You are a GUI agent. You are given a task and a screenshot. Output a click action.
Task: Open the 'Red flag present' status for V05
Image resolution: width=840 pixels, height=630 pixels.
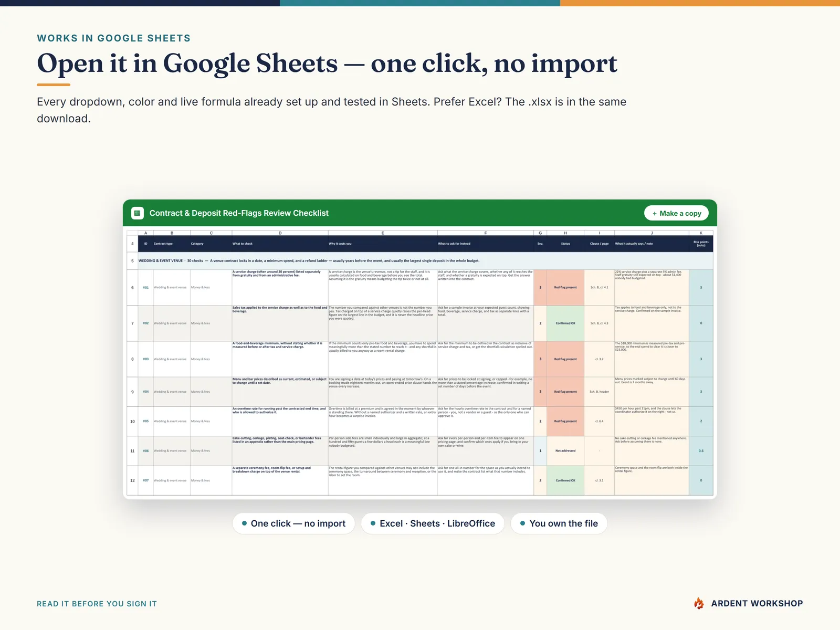coord(565,421)
